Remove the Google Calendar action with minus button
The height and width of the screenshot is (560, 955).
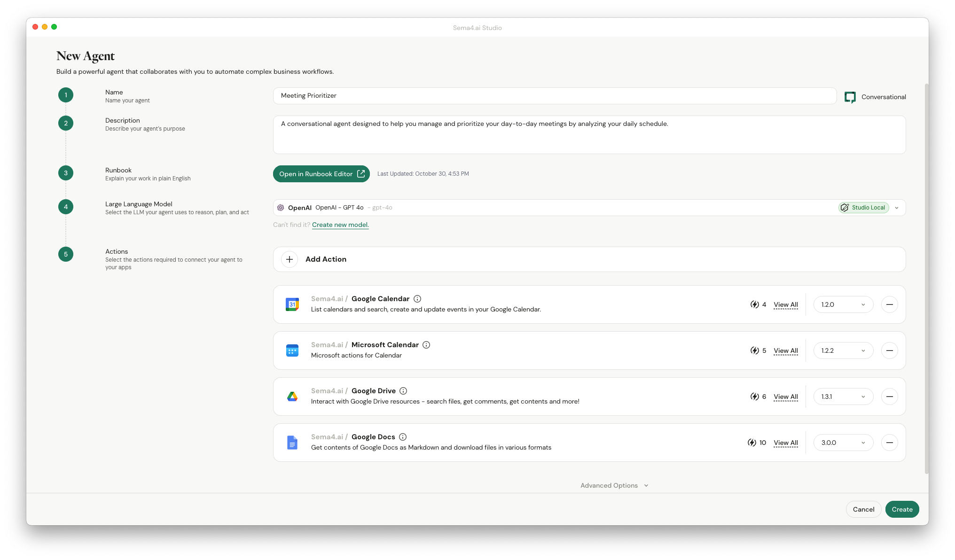[x=889, y=304]
